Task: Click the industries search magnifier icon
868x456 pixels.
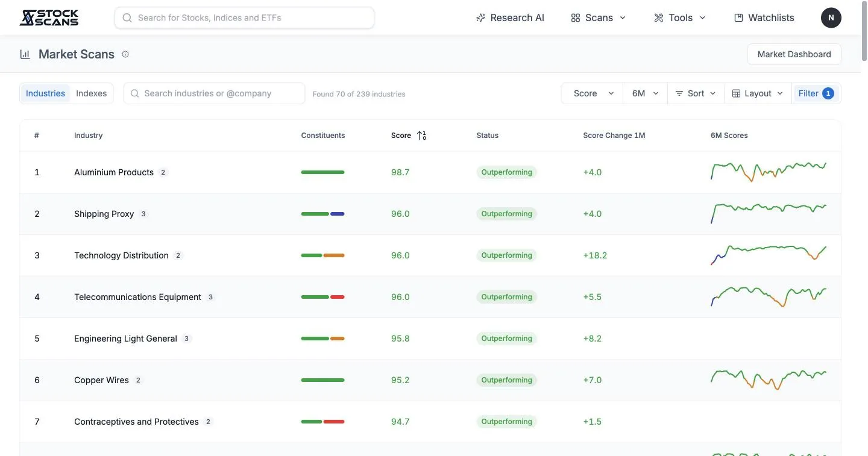Action: click(135, 93)
